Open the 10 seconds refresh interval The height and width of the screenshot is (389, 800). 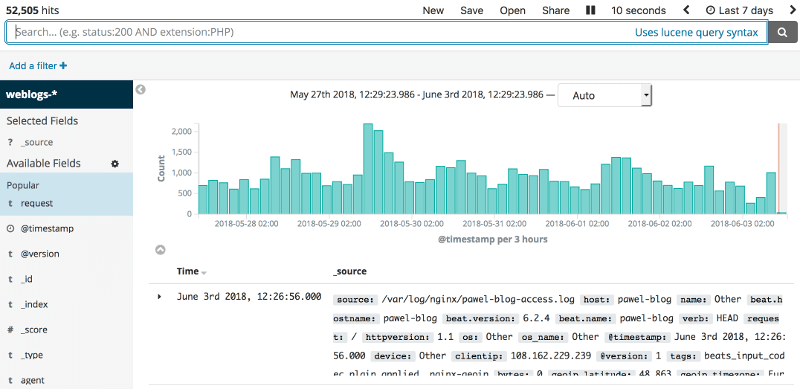(639, 10)
